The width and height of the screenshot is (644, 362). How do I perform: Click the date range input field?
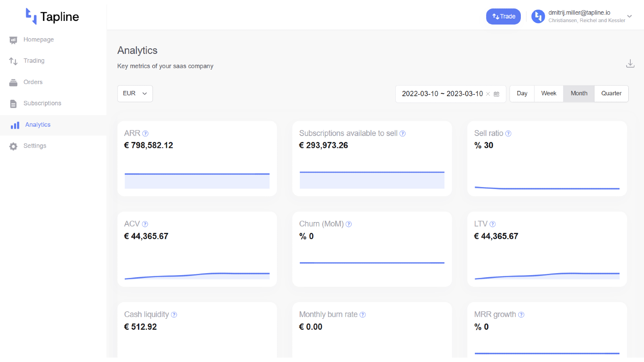pos(442,94)
